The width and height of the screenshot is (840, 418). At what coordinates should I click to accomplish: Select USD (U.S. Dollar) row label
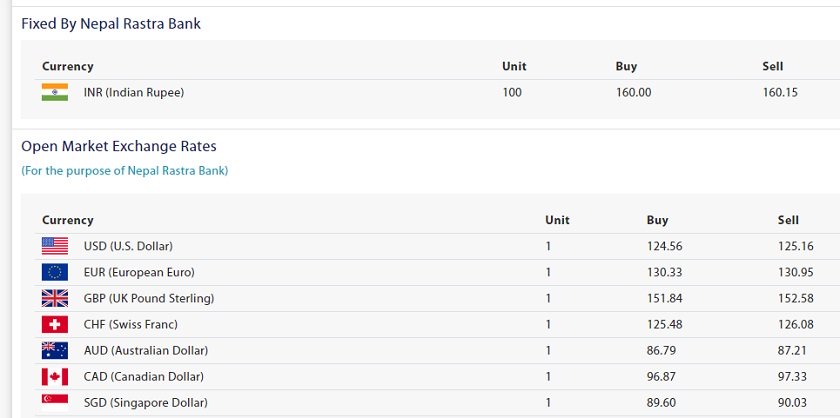[x=128, y=246]
